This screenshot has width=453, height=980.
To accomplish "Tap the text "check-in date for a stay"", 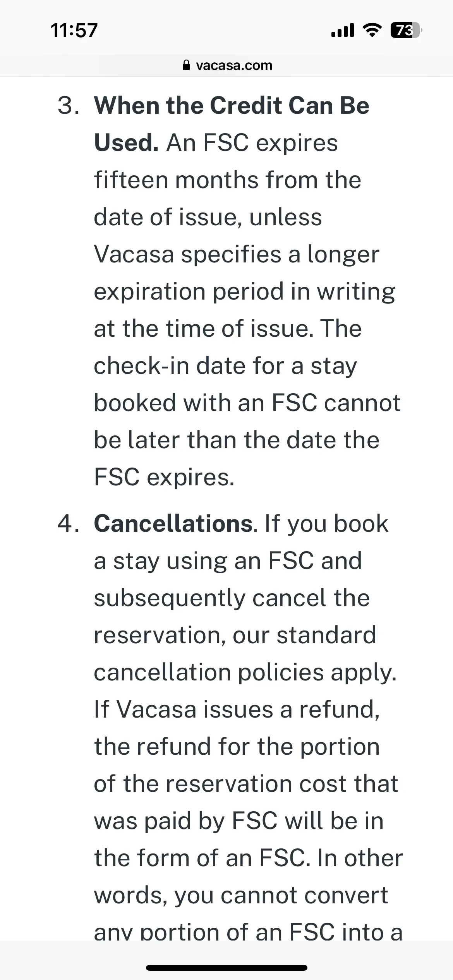I will click(x=225, y=366).
